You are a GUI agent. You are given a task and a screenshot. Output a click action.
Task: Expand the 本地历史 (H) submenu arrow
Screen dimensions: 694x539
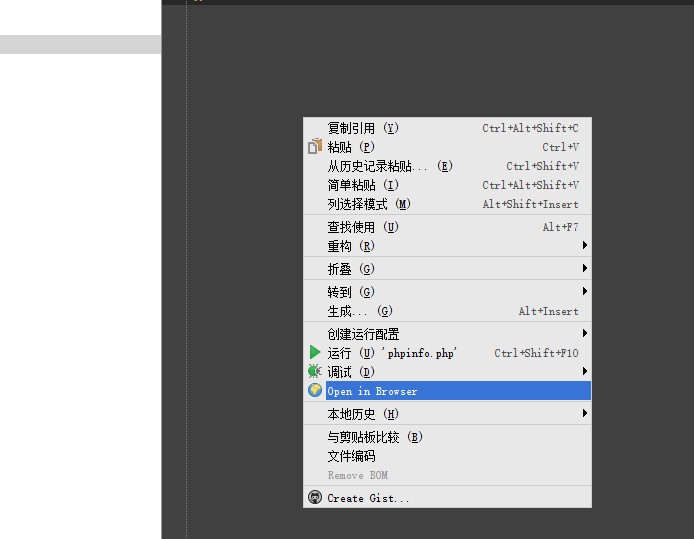pyautogui.click(x=585, y=413)
